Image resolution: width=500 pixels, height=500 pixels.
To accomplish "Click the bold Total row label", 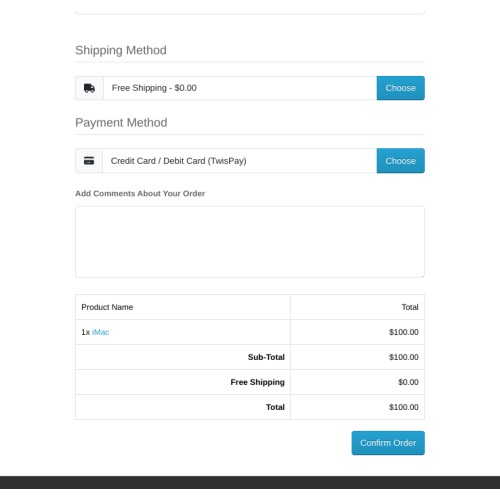I will pyautogui.click(x=275, y=407).
